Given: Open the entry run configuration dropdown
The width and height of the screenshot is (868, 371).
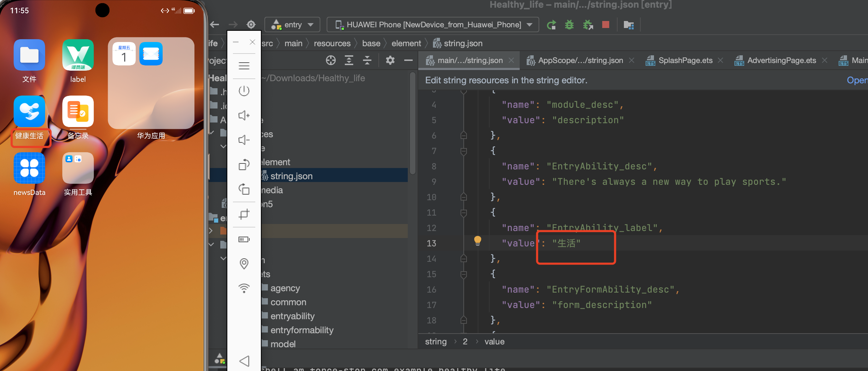Looking at the screenshot, I should tap(292, 24).
